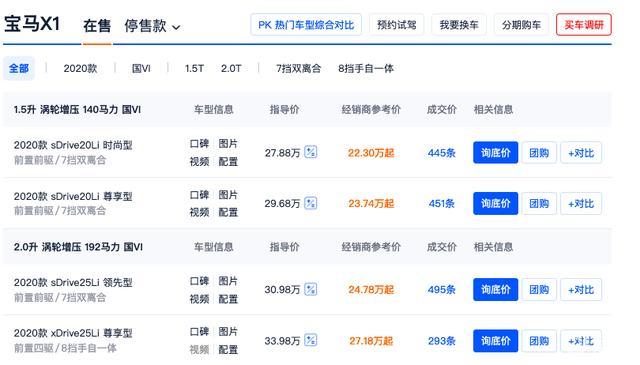Open loan calculator icon beside 27.88万
640x365 pixels.
coord(311,152)
